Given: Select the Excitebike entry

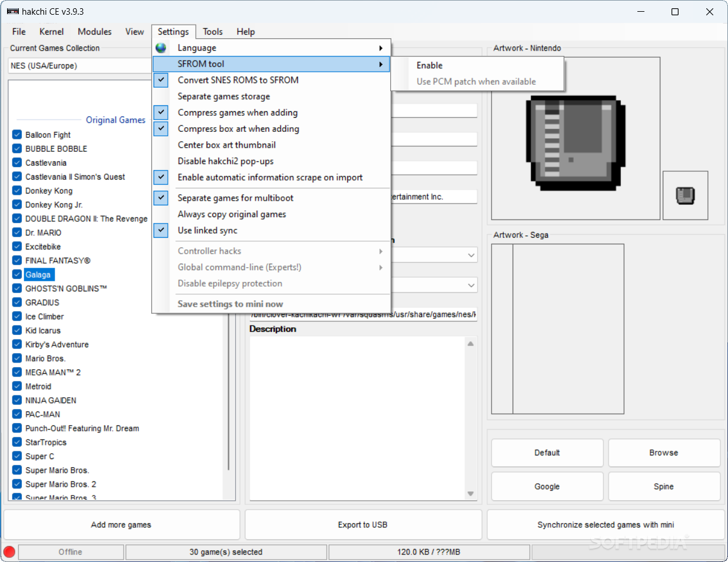Looking at the screenshot, I should [43, 247].
